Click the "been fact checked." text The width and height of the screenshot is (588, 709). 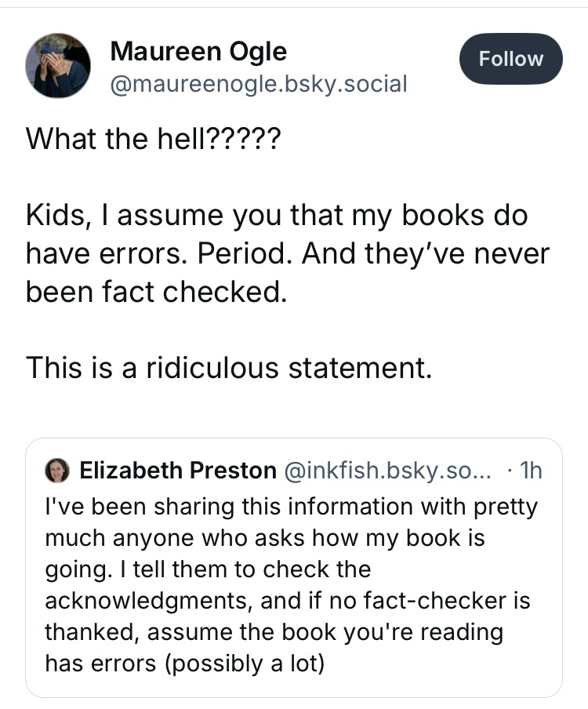click(x=153, y=292)
